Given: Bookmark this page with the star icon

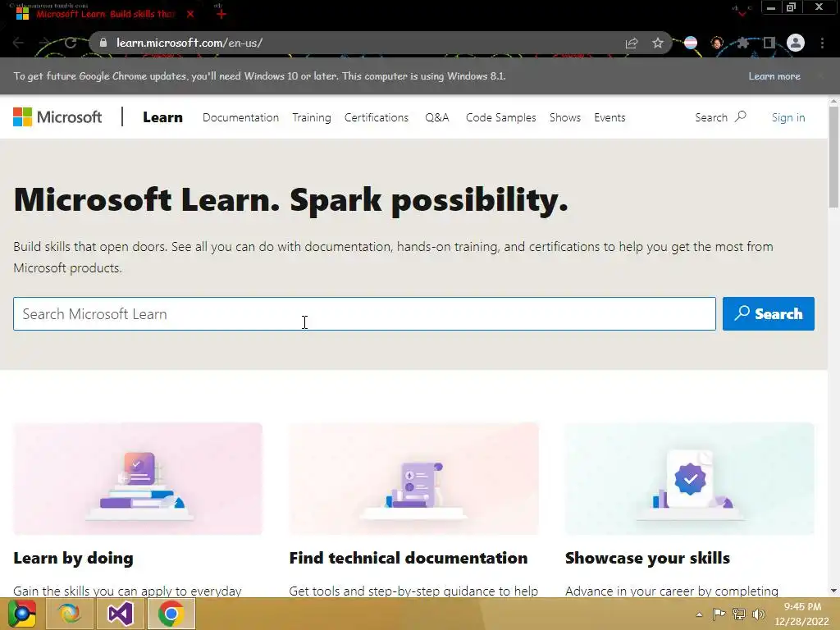Looking at the screenshot, I should click(658, 43).
